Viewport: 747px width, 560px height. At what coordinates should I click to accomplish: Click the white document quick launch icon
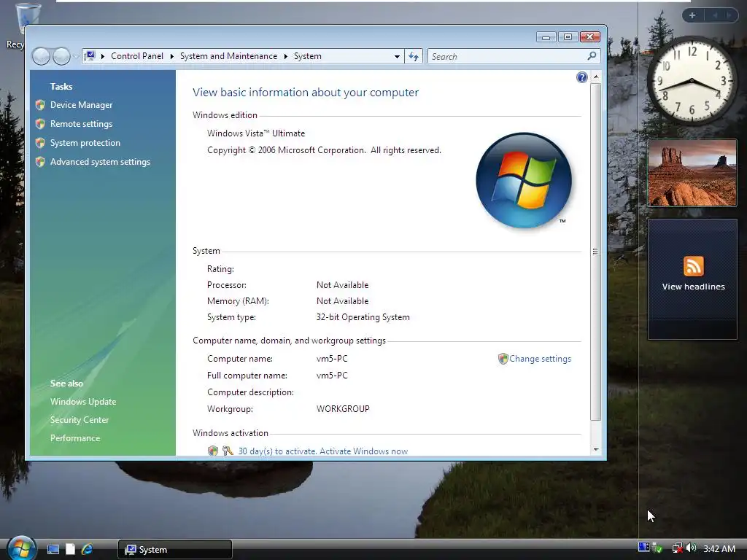tap(70, 550)
